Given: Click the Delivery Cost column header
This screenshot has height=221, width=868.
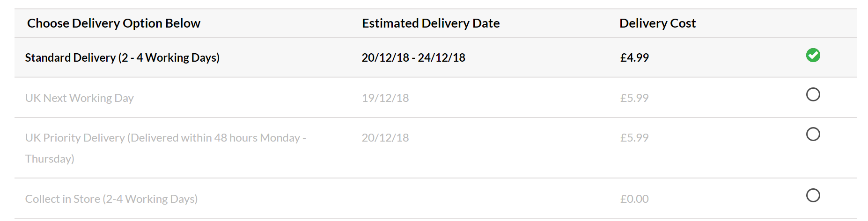Looking at the screenshot, I should pyautogui.click(x=657, y=23).
